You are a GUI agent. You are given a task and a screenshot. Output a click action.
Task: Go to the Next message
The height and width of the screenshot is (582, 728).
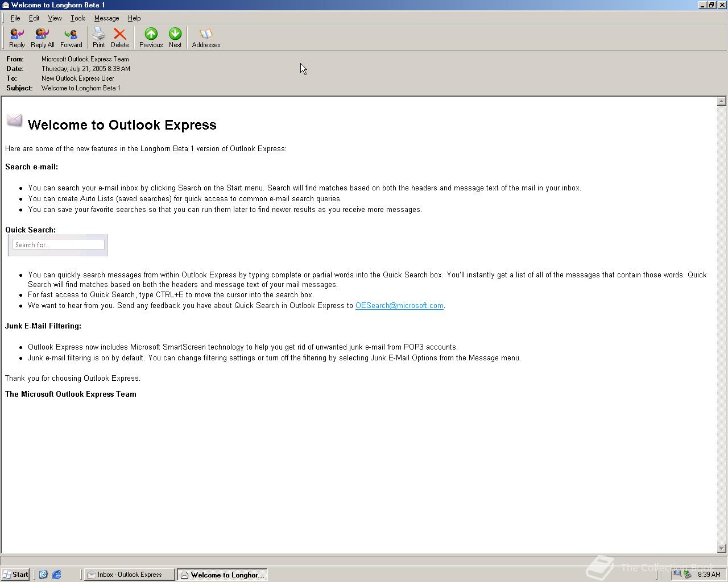(175, 38)
